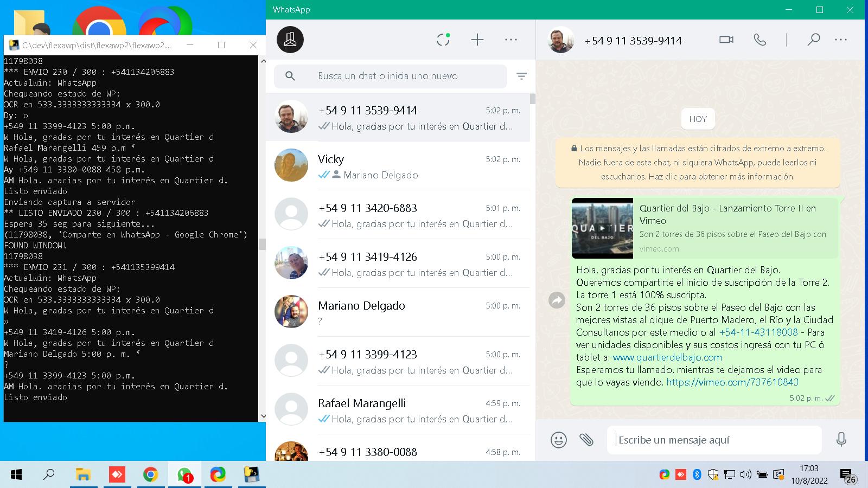868x488 pixels.
Task: Click contact number title in conversation header
Action: point(633,41)
